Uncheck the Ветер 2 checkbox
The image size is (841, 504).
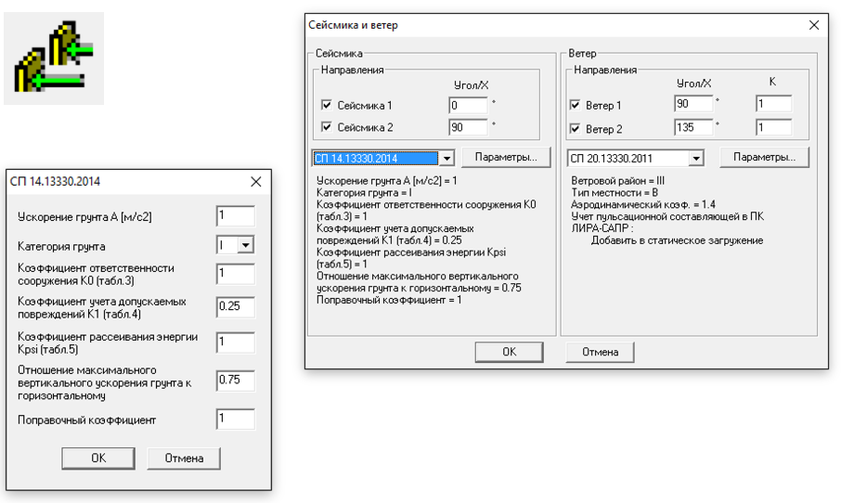point(575,128)
